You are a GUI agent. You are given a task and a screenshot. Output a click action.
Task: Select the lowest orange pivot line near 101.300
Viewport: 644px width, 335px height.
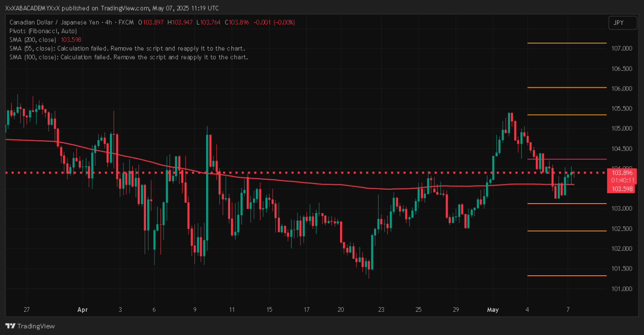pyautogui.click(x=567, y=276)
